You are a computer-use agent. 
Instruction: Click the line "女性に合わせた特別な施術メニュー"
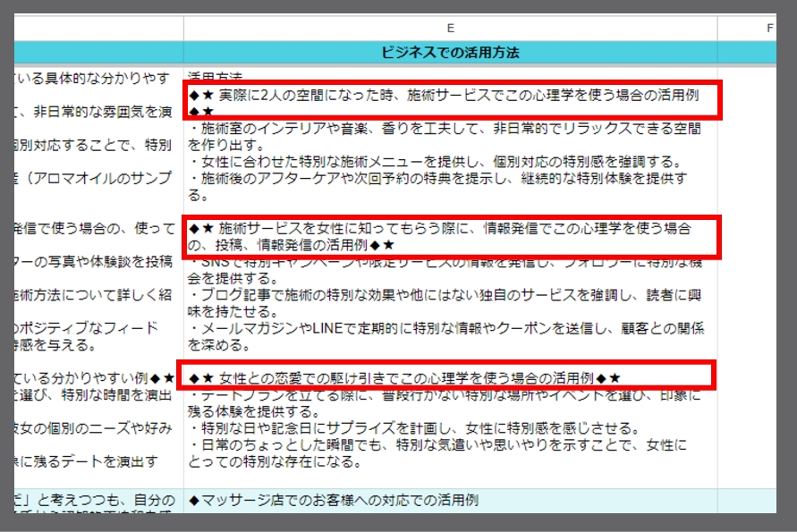(x=434, y=162)
